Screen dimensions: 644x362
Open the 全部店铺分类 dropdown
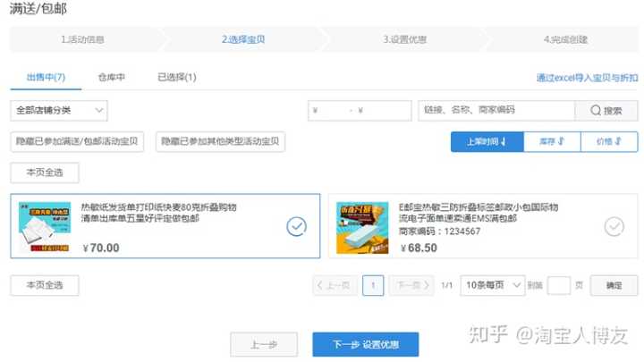point(59,111)
